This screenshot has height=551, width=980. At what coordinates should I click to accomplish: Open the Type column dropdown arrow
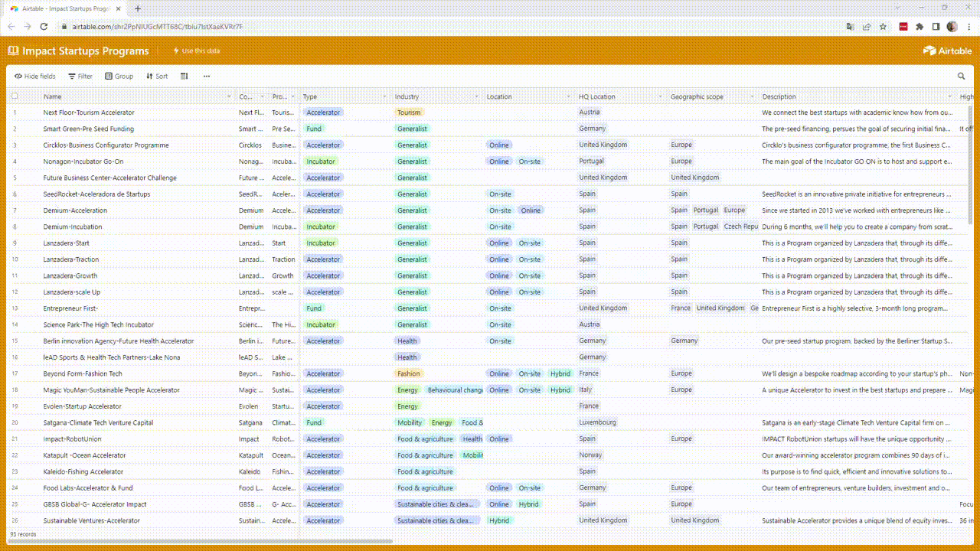point(387,97)
